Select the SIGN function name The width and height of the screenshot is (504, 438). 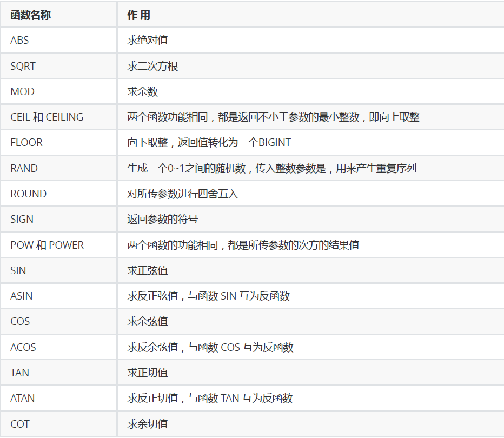tap(22, 219)
